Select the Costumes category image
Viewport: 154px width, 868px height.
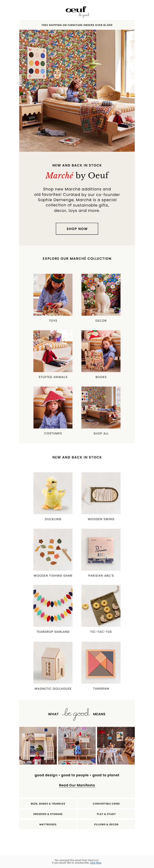pyautogui.click(x=53, y=407)
